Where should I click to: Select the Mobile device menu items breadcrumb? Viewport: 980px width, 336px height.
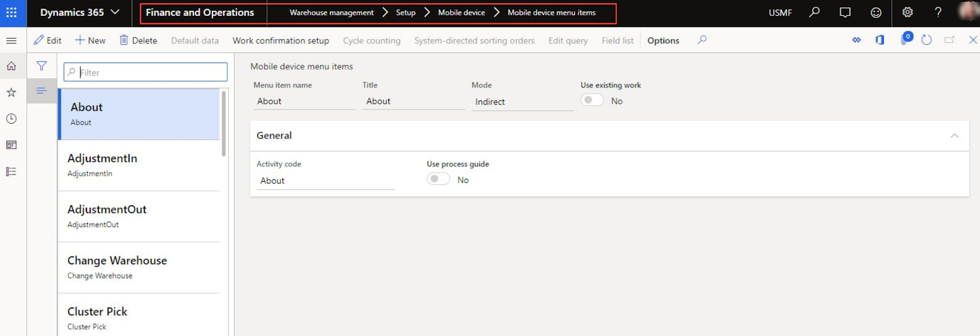pyautogui.click(x=551, y=12)
